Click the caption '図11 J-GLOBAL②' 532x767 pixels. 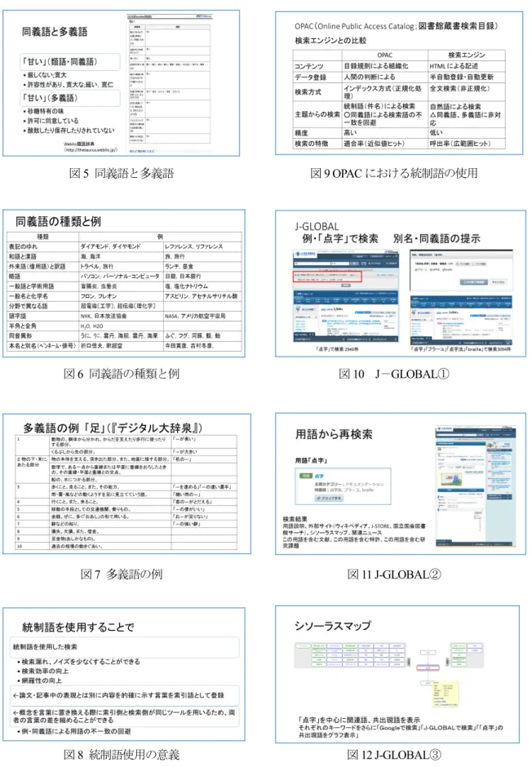[x=394, y=574]
